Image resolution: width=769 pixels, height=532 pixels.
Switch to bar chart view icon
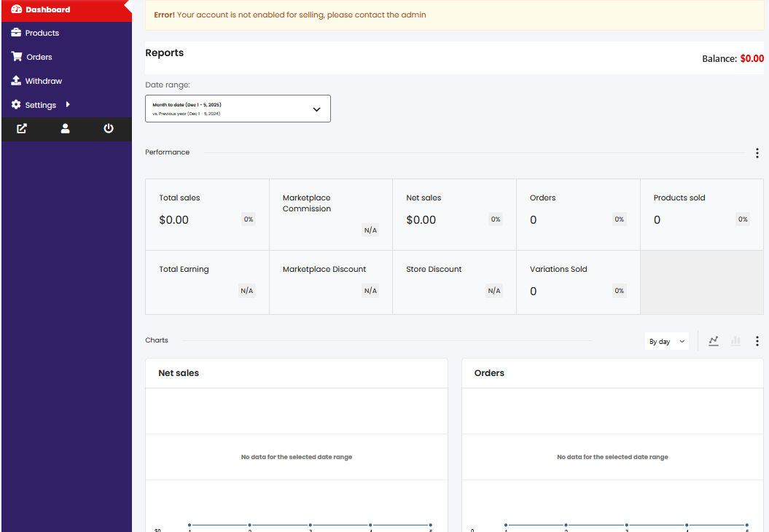coord(735,341)
